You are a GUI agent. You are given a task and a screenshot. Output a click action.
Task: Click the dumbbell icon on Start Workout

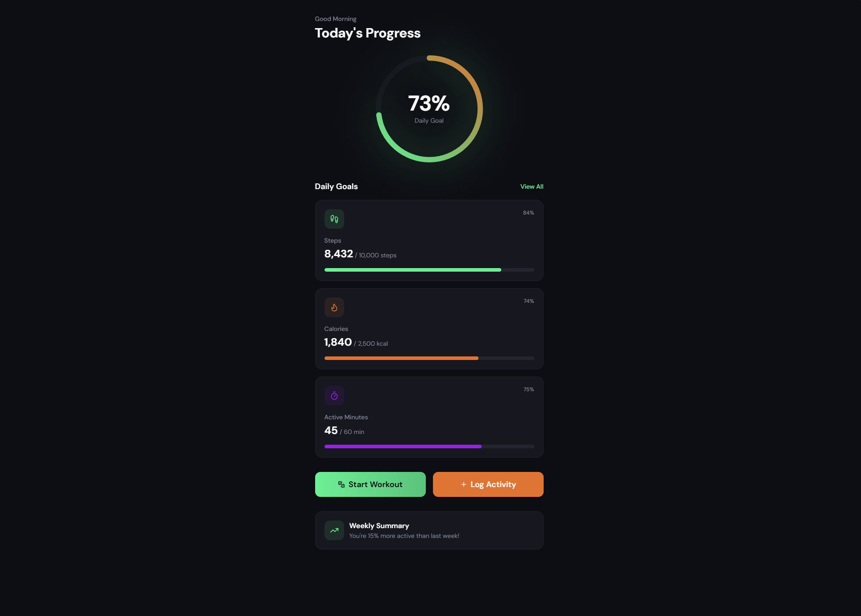coord(341,484)
